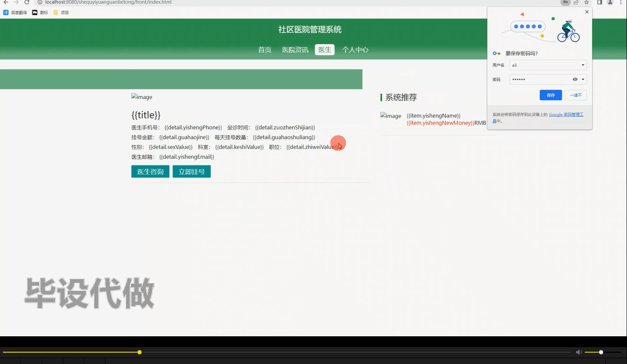Reload the page with the refresh icon
627x364 pixels.
coord(26,2)
